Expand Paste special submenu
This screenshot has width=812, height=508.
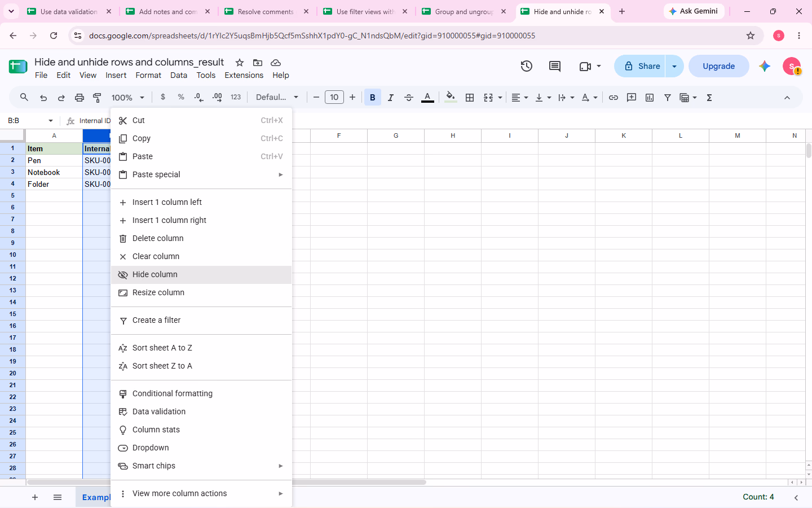[x=201, y=174]
